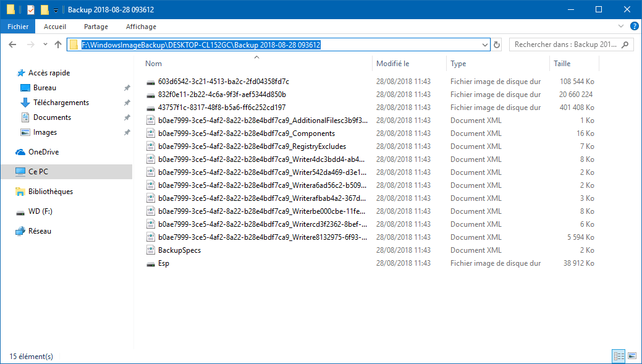Click the search box Rechercher dans
Image resolution: width=642 pixels, height=364 pixels.
[571, 44]
